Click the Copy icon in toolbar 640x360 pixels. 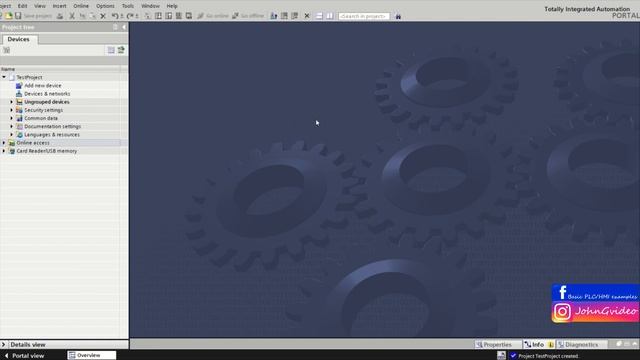click(82, 16)
